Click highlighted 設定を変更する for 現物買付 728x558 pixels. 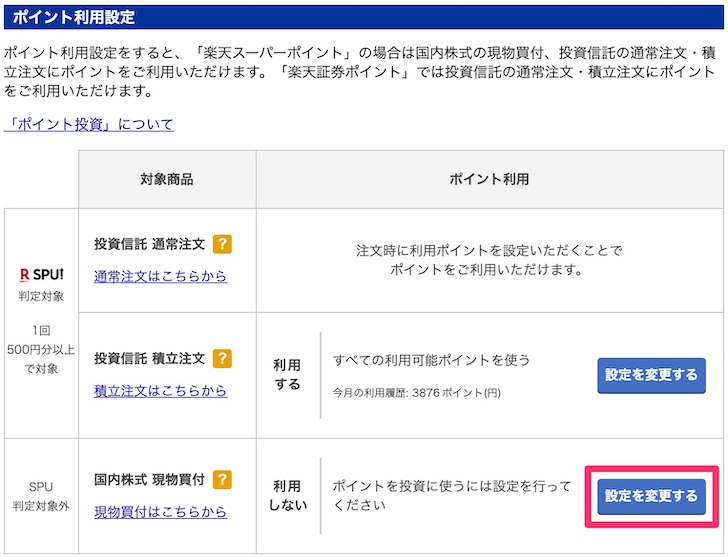651,496
